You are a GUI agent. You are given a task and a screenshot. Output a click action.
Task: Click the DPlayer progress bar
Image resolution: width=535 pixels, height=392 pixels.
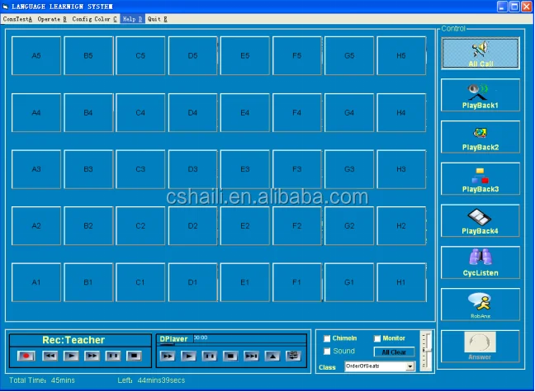pyautogui.click(x=231, y=345)
